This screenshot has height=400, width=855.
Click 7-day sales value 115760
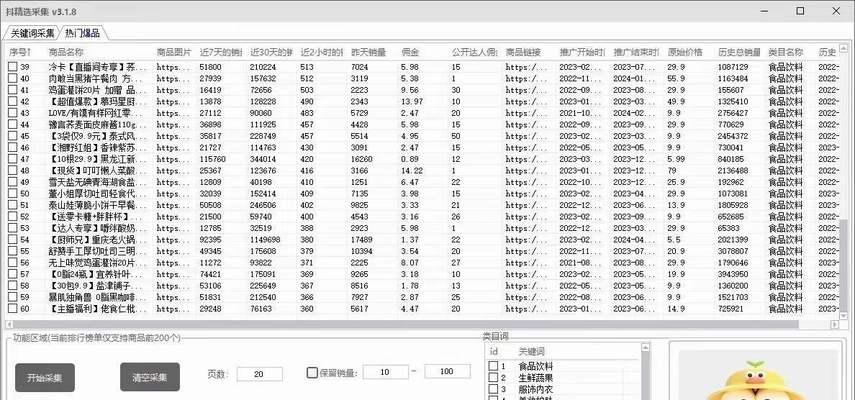(213, 159)
